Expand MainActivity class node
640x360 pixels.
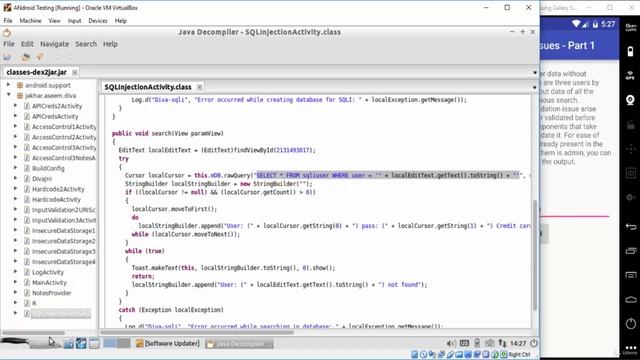click(16, 282)
